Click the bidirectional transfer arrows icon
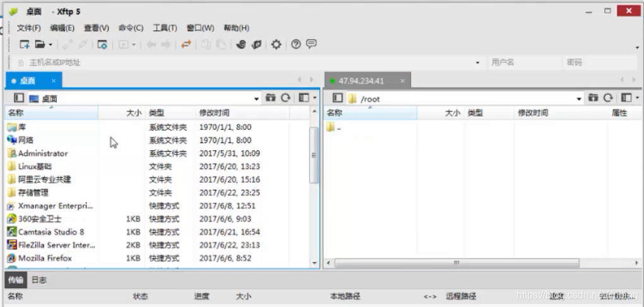Image resolution: width=644 pixels, height=307 pixels. (x=186, y=44)
